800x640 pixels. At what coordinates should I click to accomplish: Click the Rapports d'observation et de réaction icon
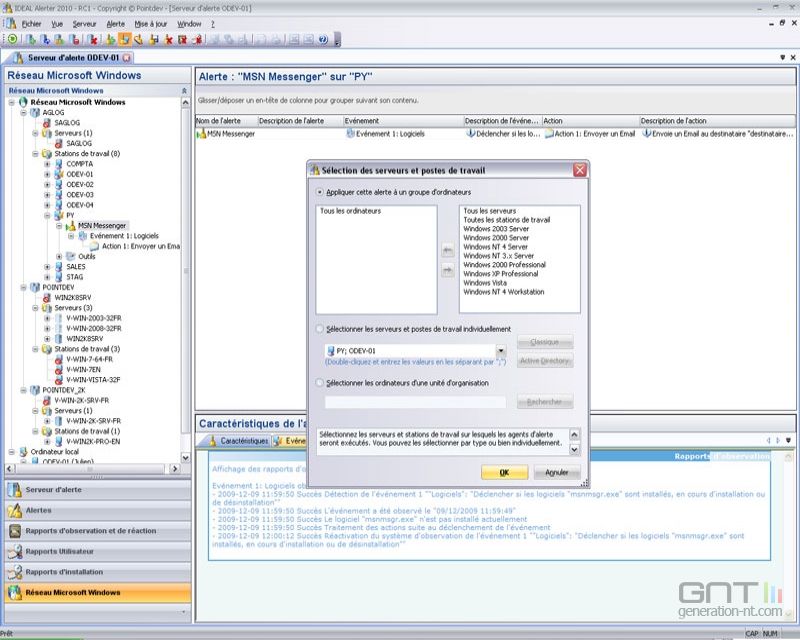15,531
